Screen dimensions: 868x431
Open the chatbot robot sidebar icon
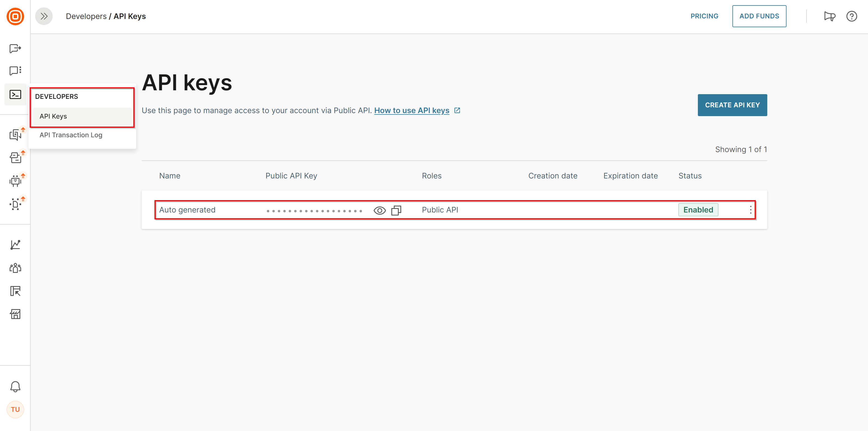click(15, 181)
